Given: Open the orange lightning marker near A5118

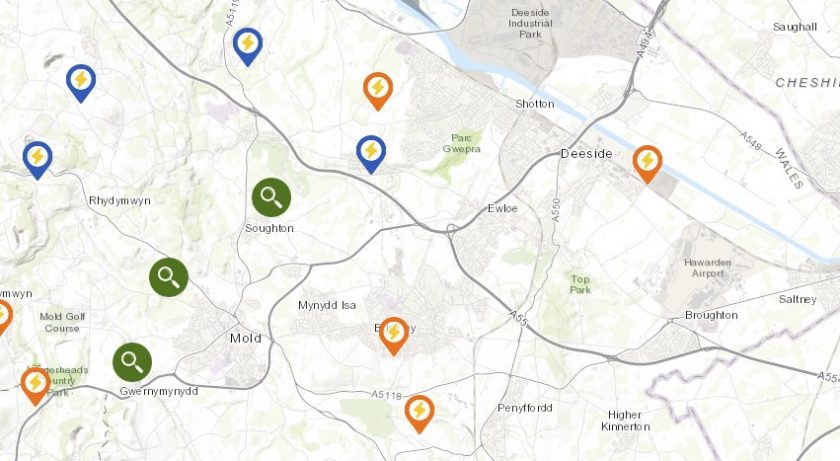Looking at the screenshot, I should (419, 413).
